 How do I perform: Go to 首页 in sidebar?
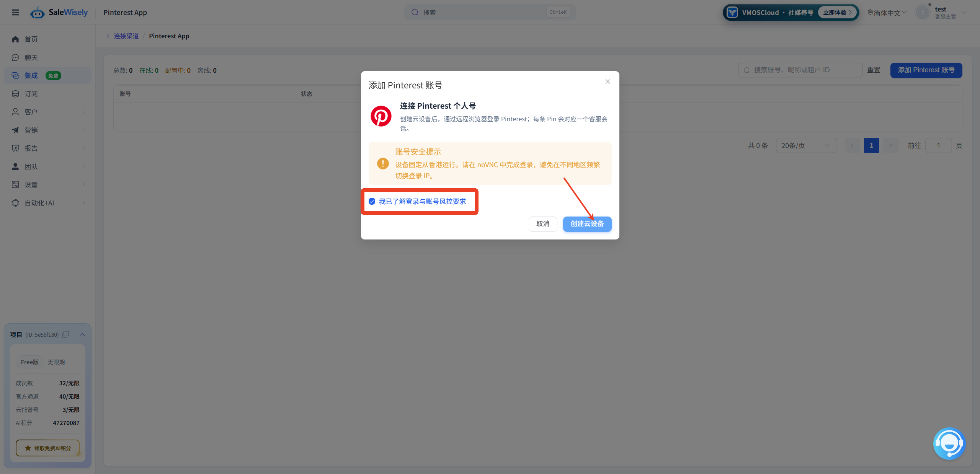tap(47, 39)
